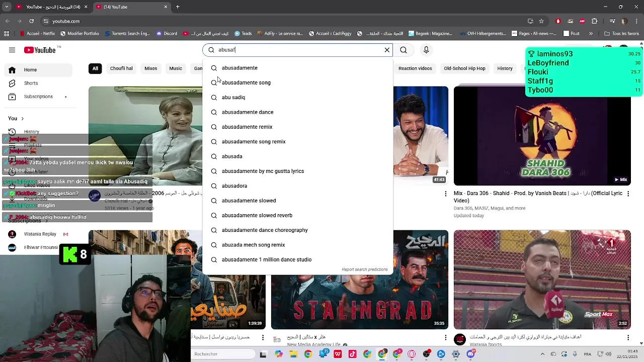644x362 pixels.
Task: Choose suggestion 'abusadamente remix'
Action: [x=298, y=127]
